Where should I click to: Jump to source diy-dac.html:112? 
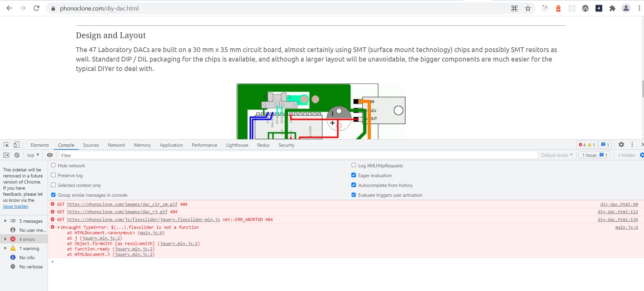pos(618,212)
